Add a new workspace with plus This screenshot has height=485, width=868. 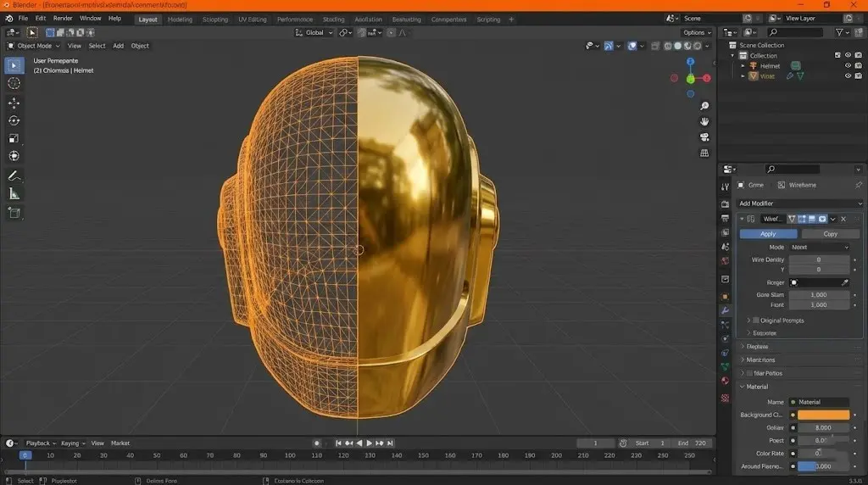point(511,20)
